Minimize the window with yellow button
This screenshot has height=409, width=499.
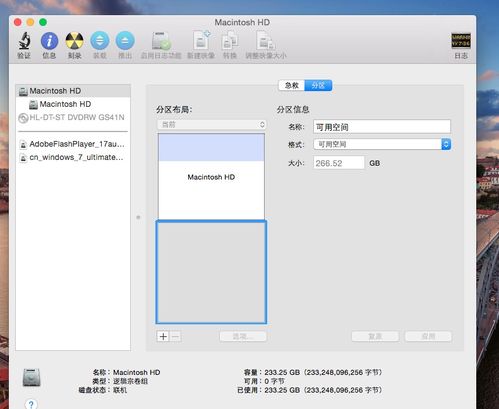click(x=30, y=22)
